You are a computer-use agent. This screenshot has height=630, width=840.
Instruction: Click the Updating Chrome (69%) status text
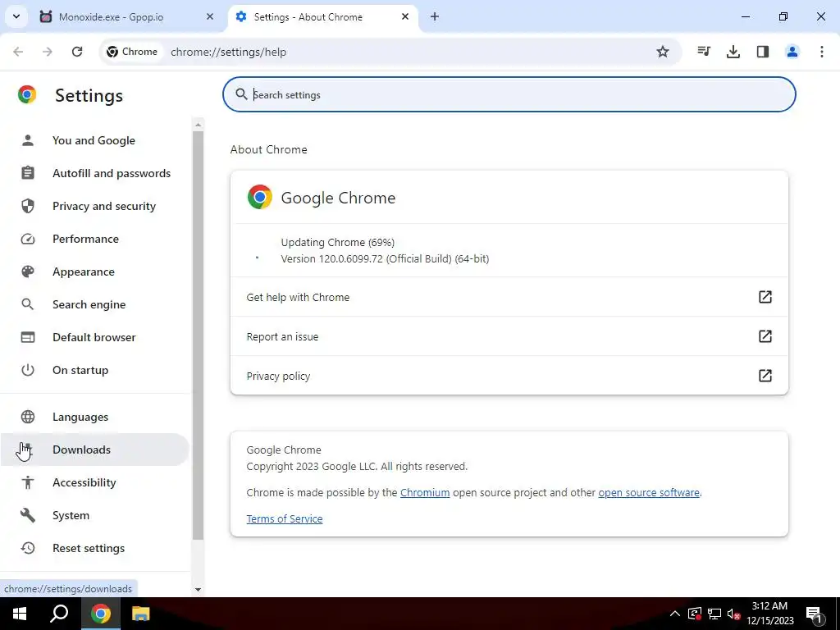(337, 243)
